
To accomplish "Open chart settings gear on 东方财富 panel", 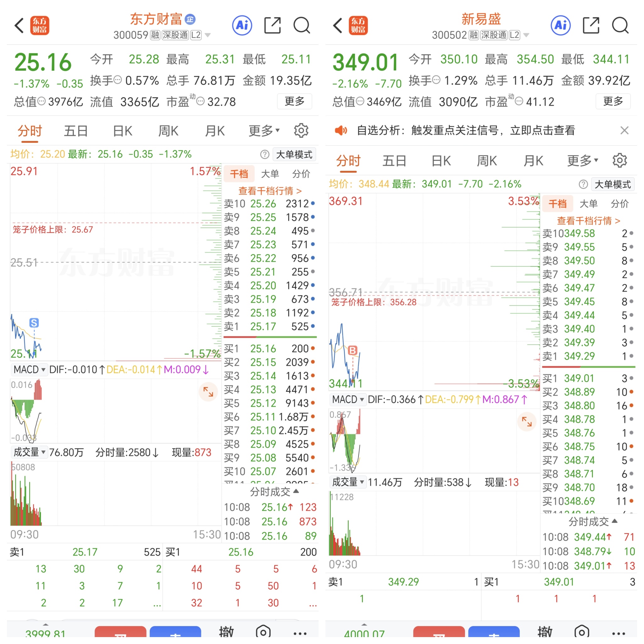I will click(301, 130).
